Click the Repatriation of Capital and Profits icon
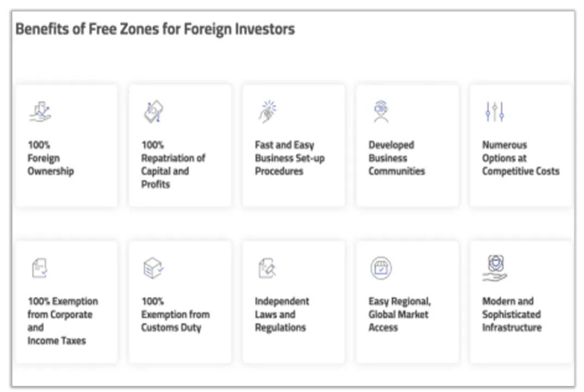The image size is (584, 392). pyautogui.click(x=153, y=112)
